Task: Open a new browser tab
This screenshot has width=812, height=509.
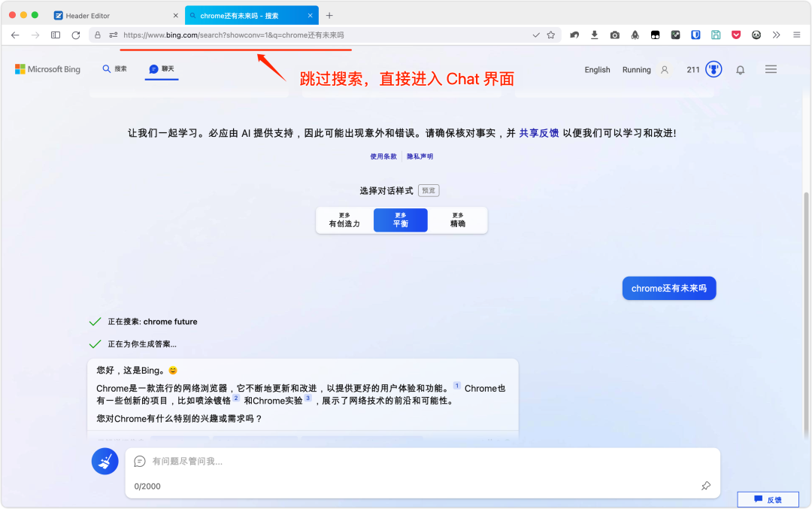Action: pyautogui.click(x=329, y=16)
